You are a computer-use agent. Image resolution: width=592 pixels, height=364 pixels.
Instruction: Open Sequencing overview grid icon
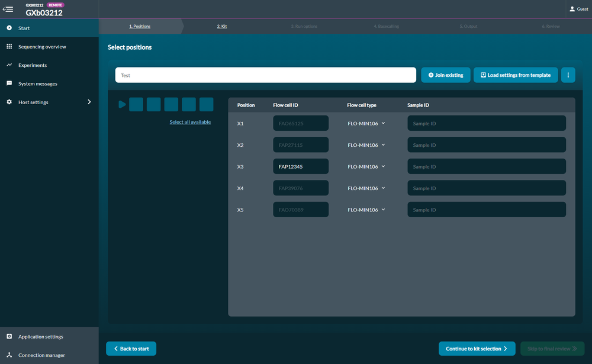[9, 46]
